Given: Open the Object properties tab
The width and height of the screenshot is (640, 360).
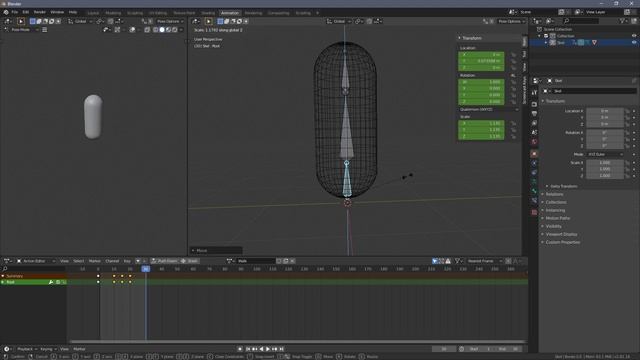Looking at the screenshot, I should click(534, 154).
